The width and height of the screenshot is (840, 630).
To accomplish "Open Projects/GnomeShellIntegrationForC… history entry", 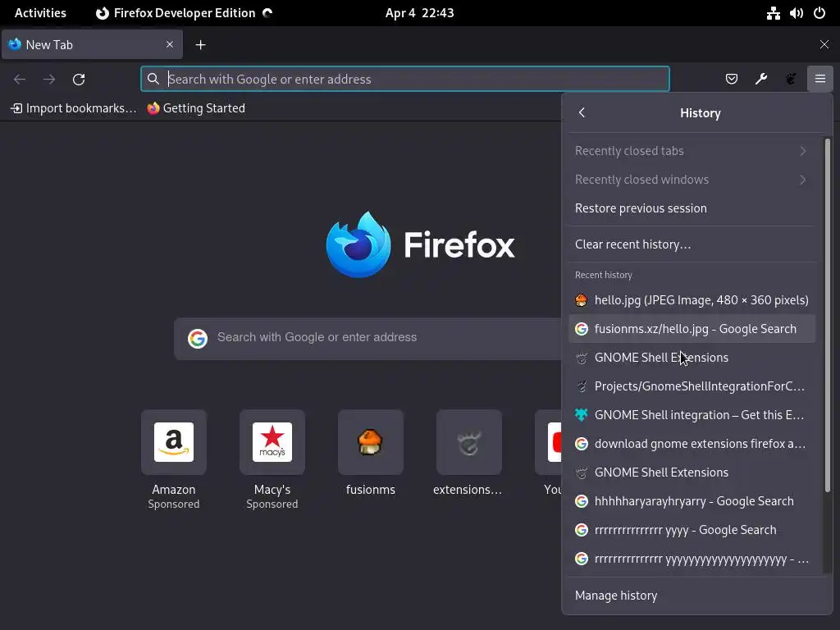I will click(x=692, y=386).
